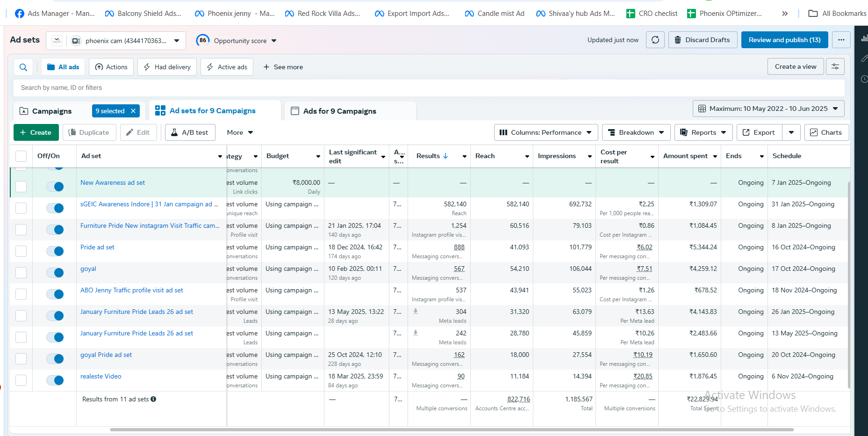Open the CRO checklist sheet bookmark
This screenshot has width=868, height=436.
pos(652,14)
